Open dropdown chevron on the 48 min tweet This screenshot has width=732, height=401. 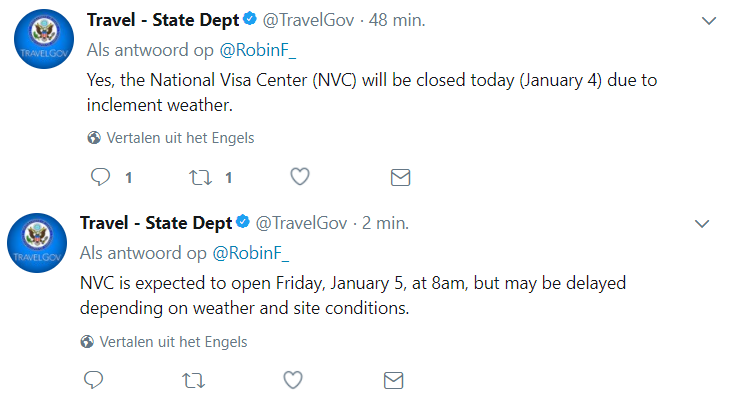point(709,21)
